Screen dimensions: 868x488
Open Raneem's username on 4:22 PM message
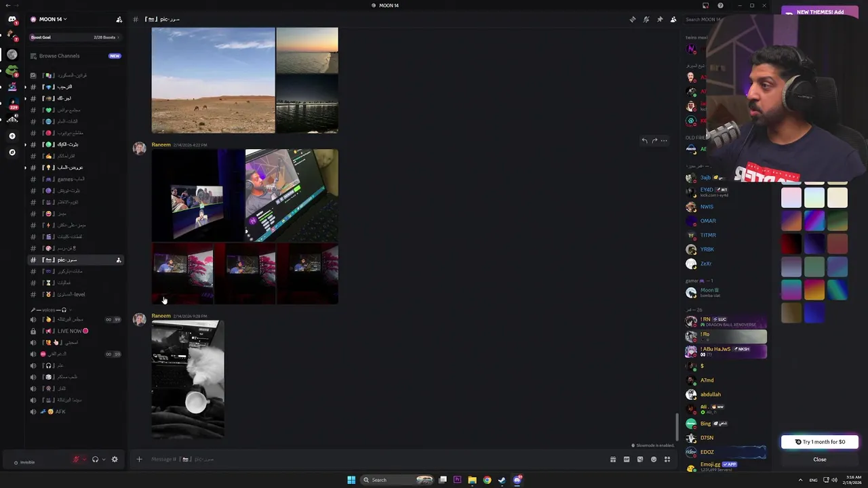[161, 144]
